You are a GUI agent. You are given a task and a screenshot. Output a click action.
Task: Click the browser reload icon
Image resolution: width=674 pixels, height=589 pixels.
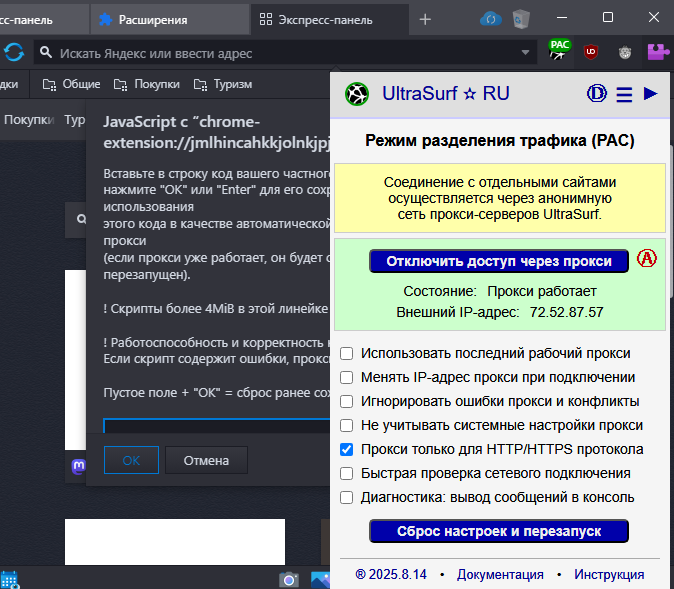click(x=14, y=52)
